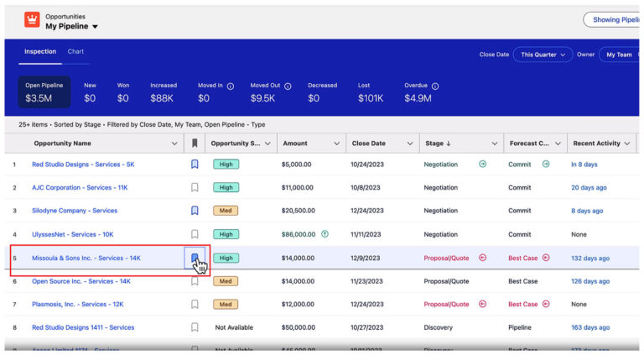Image resolution: width=644 pixels, height=355 pixels.
Task: Expand the This Quarter close date filter
Action: click(543, 55)
